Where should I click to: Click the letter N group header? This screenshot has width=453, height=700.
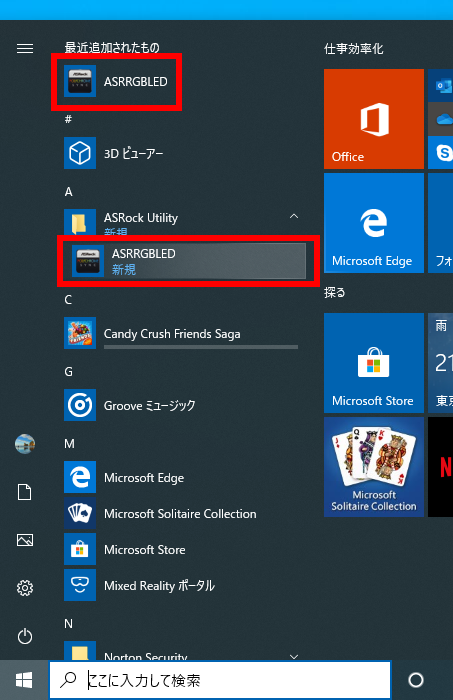pos(68,623)
